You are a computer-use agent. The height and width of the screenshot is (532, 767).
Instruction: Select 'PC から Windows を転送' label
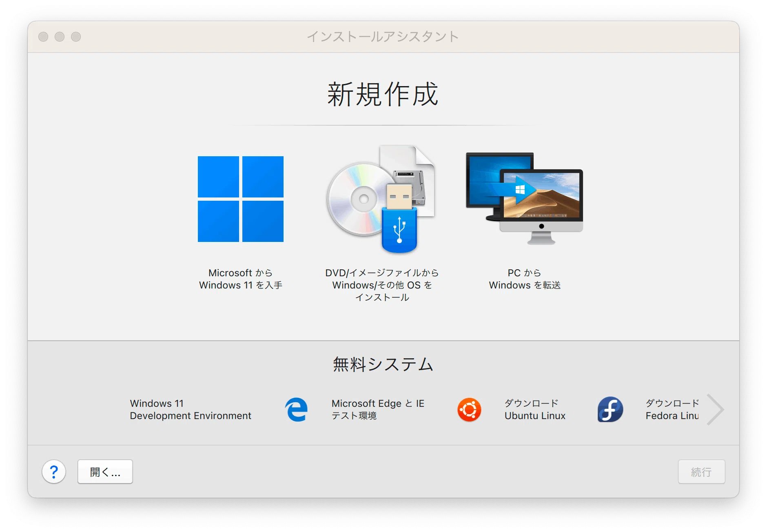(525, 279)
